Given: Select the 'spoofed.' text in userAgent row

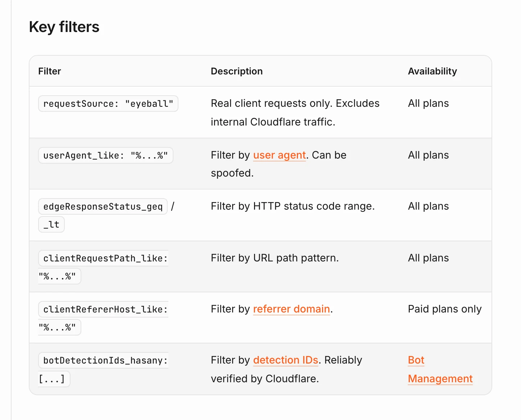Looking at the screenshot, I should click(x=232, y=173).
